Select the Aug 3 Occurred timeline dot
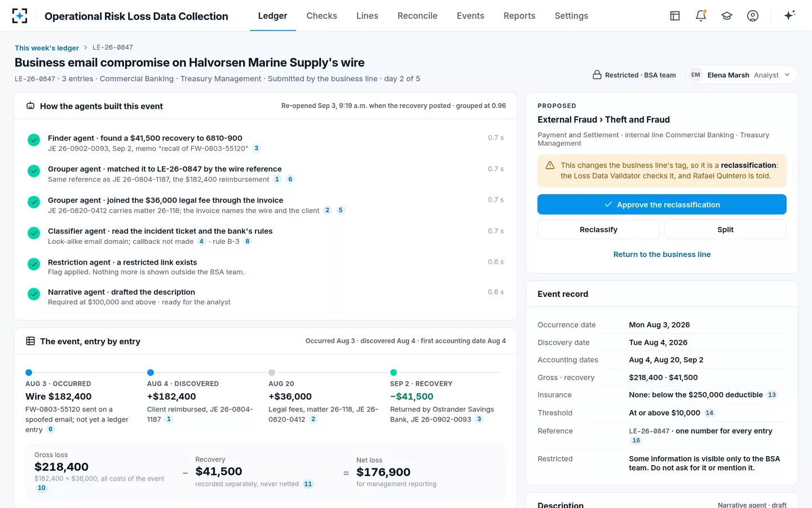The width and height of the screenshot is (812, 508). (29, 373)
